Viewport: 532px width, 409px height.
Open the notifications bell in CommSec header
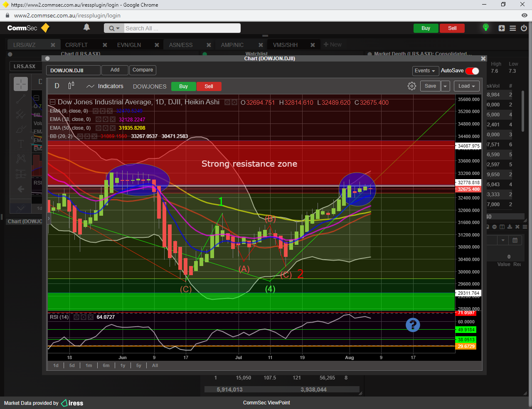tap(86, 27)
